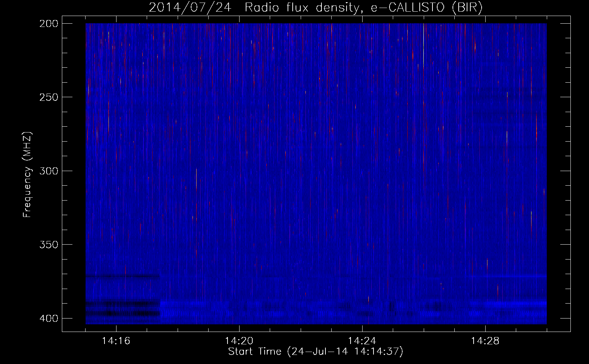Click the 400 frequency tick label
Screen dimensions: 589x364
48,318
